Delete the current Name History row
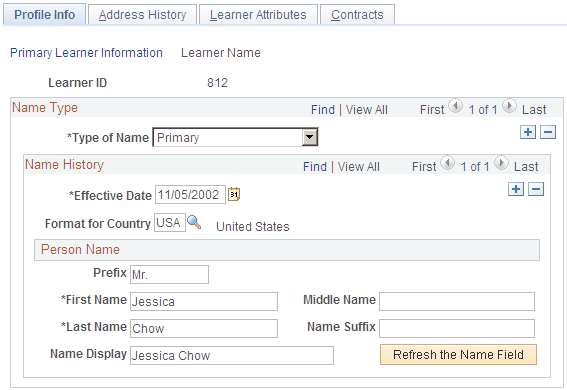This screenshot has height=390, width=567. click(536, 189)
